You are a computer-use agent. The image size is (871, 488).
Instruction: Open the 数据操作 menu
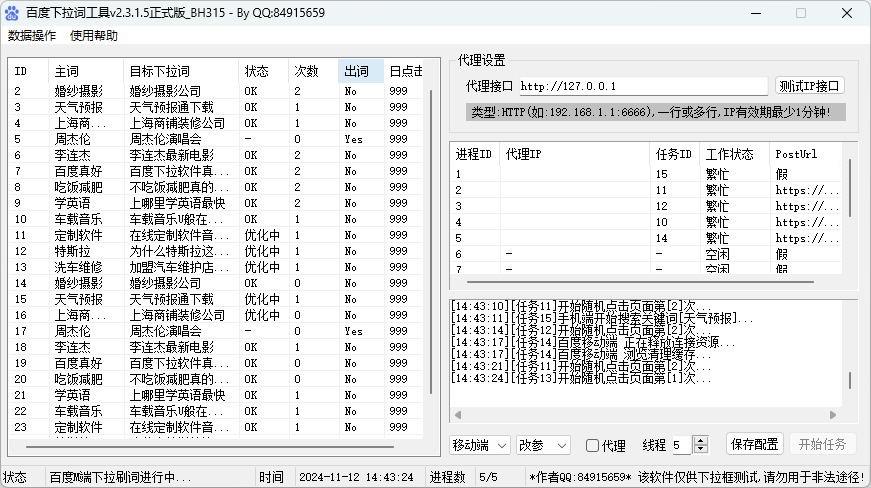[32, 36]
